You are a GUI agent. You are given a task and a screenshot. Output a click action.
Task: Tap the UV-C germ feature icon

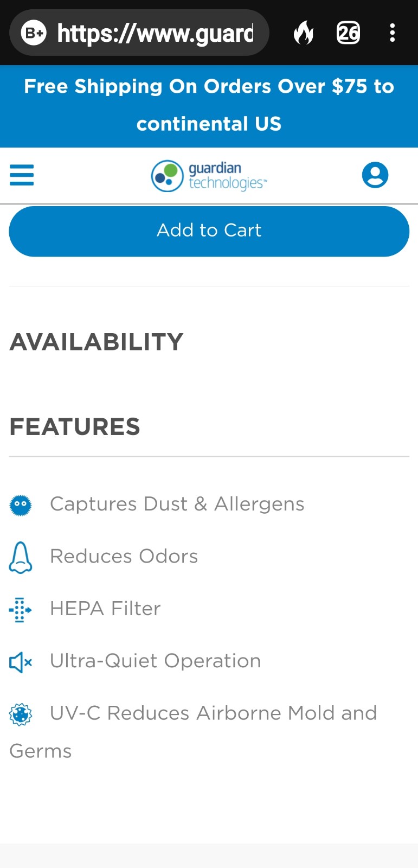pos(21,714)
